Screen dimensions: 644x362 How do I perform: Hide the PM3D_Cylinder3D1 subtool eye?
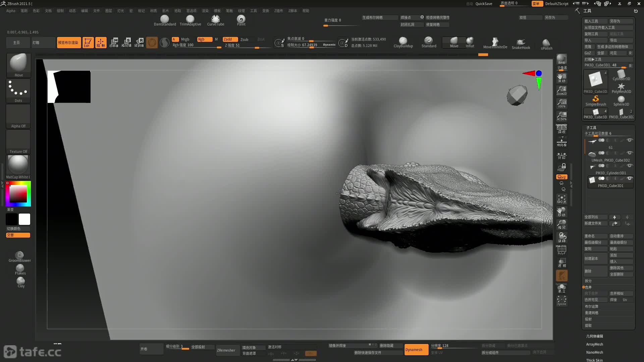[630, 166]
